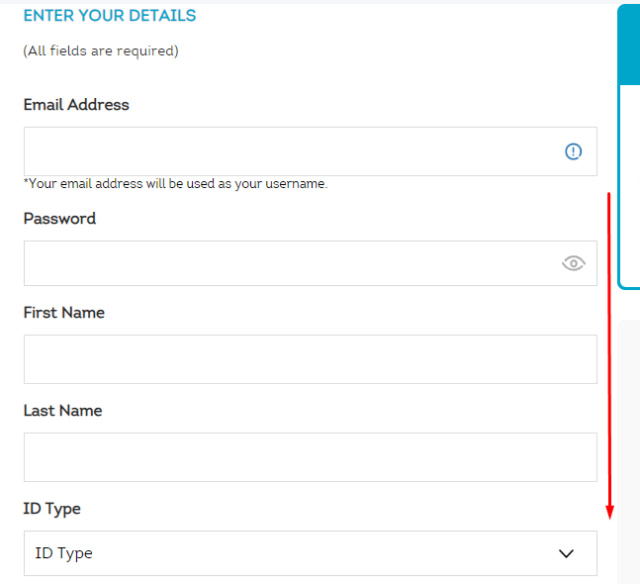Click the gray panel at lower right
The image size is (640, 584).
point(629,452)
